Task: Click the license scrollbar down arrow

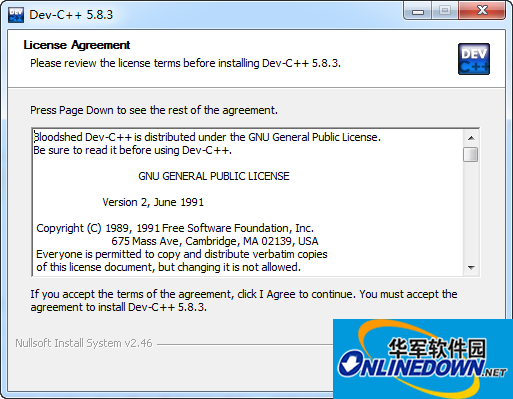Action: pos(471,268)
